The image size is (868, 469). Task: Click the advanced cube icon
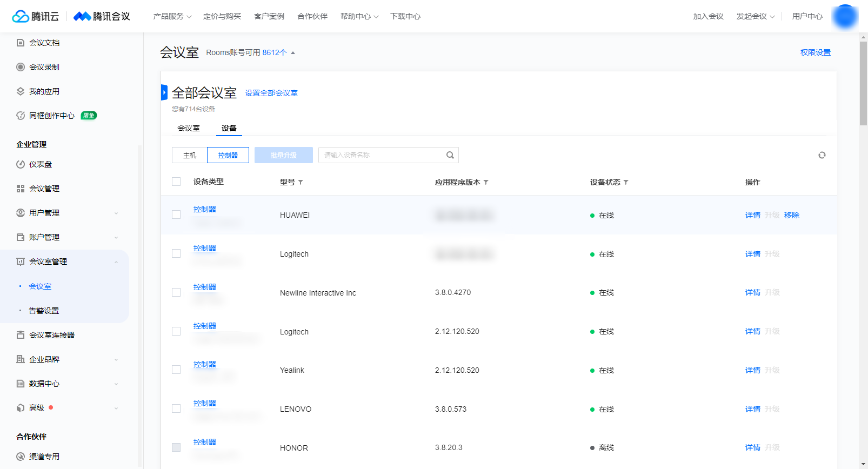coord(21,408)
